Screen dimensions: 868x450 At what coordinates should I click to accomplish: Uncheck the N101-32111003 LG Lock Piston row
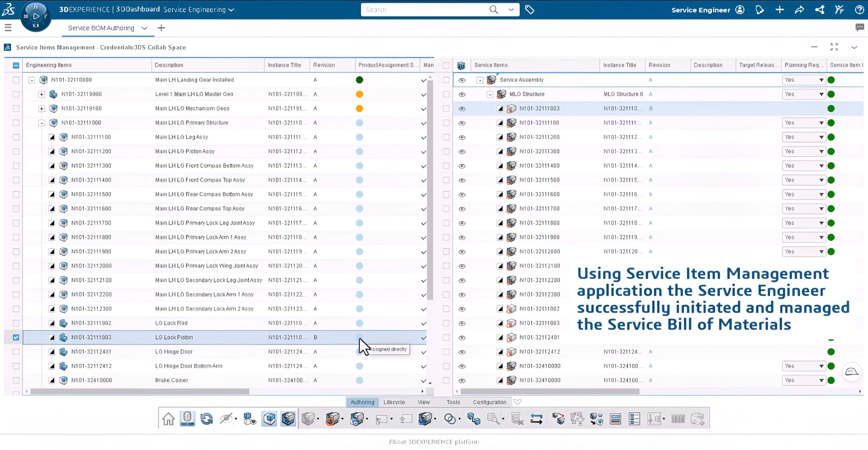[x=16, y=337]
